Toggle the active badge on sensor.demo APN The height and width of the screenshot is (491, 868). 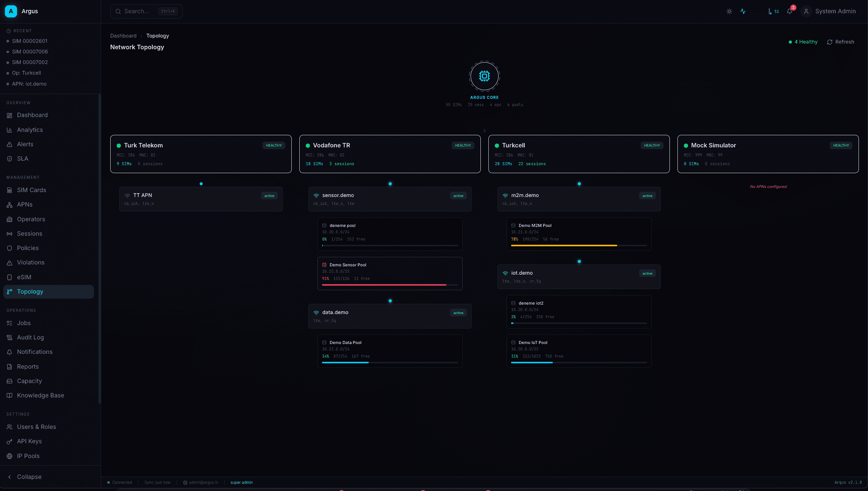458,195
